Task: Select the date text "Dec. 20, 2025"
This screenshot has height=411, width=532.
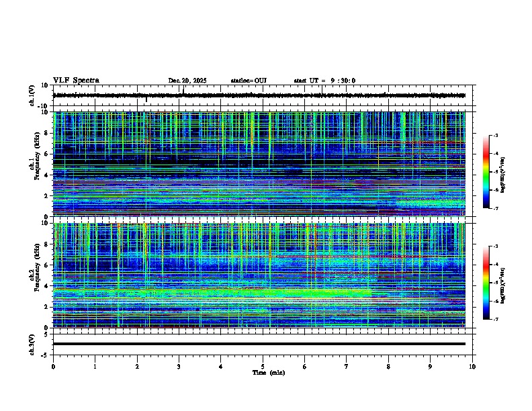Action: (x=187, y=81)
